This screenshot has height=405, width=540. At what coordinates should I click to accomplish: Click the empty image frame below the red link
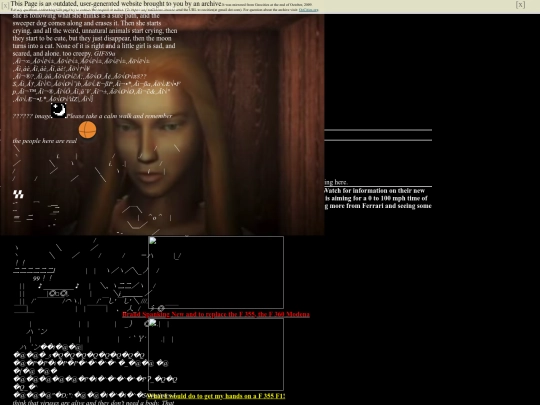click(216, 354)
